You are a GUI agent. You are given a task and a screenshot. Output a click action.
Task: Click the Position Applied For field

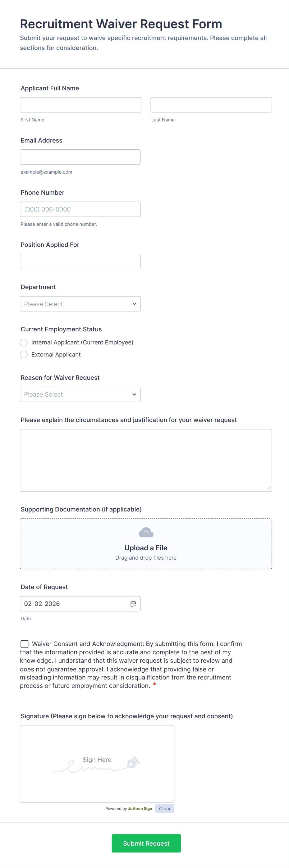coord(80,261)
